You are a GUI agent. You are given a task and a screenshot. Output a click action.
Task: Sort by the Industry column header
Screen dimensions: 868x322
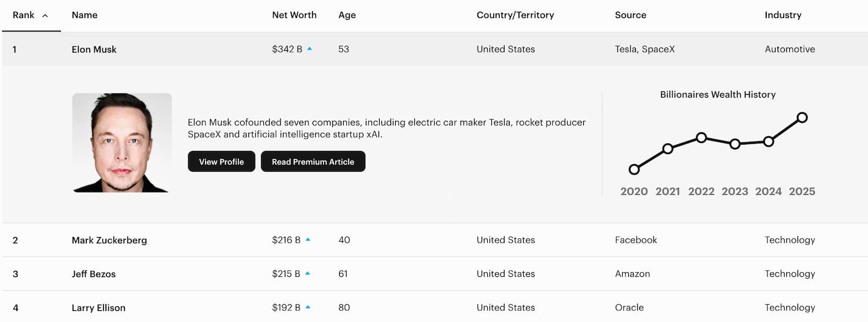pyautogui.click(x=783, y=15)
